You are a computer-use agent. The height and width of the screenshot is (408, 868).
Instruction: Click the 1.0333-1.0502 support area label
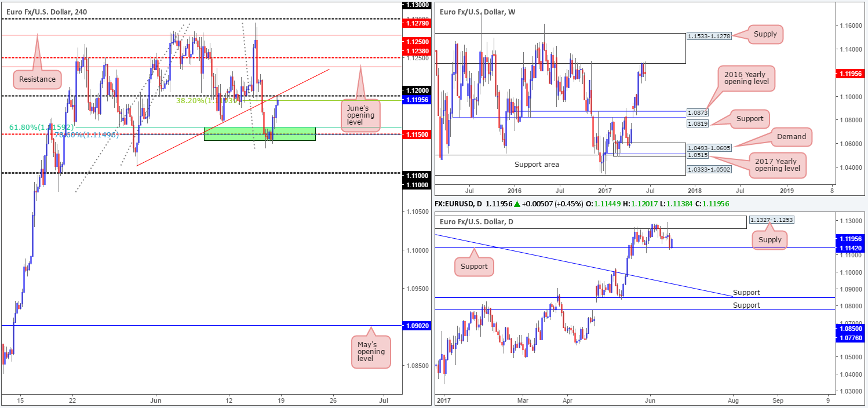(x=709, y=169)
